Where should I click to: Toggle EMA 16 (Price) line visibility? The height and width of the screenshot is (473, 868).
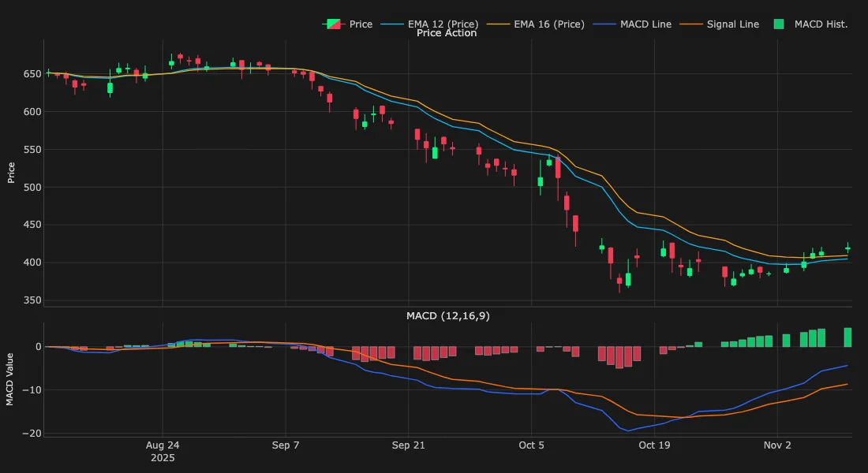535,24
